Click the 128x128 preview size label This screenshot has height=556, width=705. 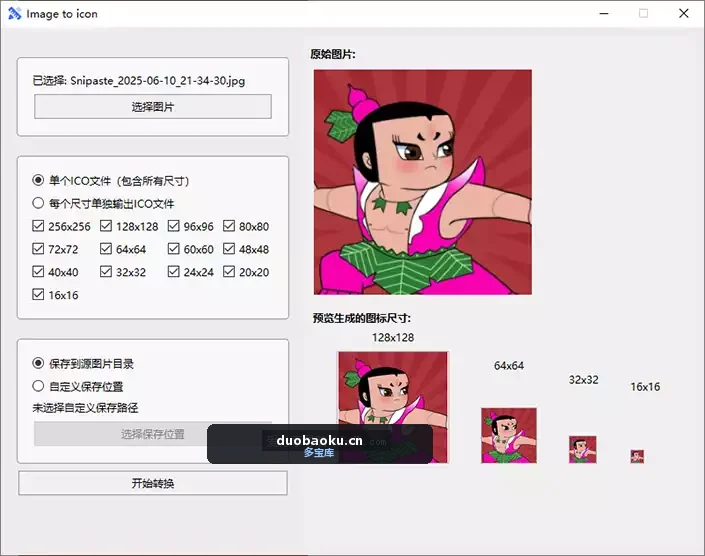point(393,338)
